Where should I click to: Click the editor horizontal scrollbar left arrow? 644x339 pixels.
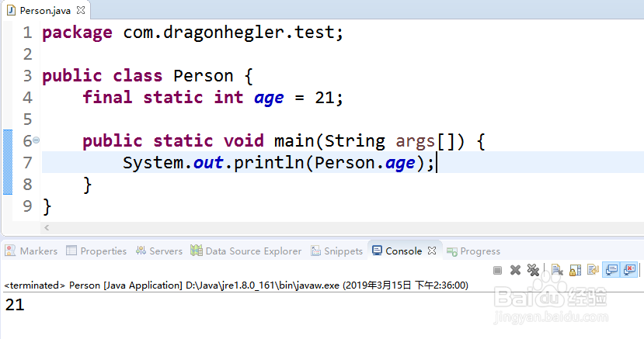click(x=47, y=227)
